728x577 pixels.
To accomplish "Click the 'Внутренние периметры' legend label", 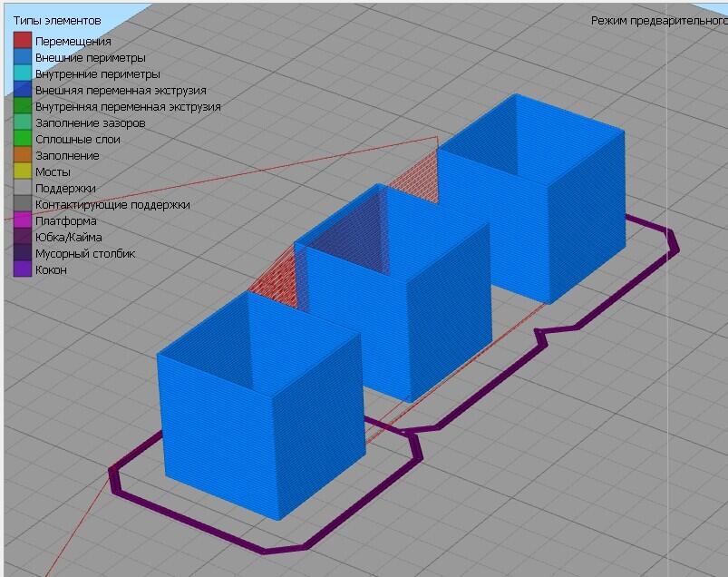I will tap(98, 73).
